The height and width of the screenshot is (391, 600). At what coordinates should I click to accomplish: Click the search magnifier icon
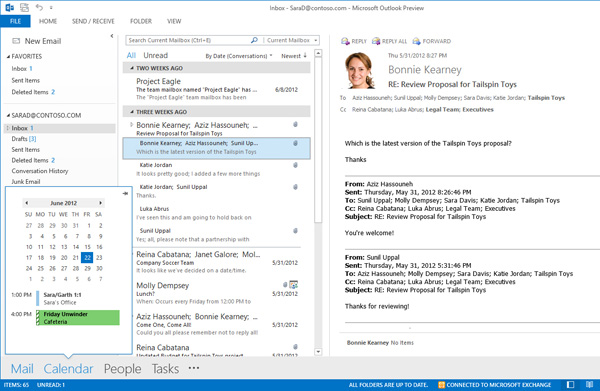coord(254,40)
